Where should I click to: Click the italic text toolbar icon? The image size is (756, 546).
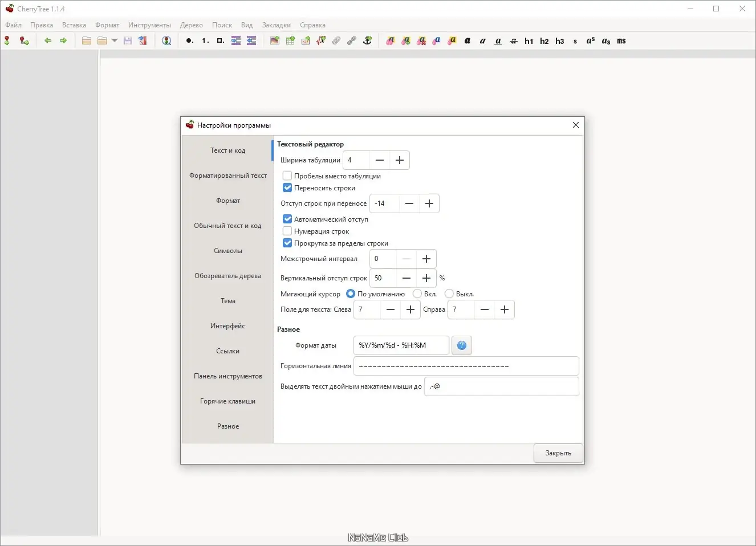[x=483, y=40]
